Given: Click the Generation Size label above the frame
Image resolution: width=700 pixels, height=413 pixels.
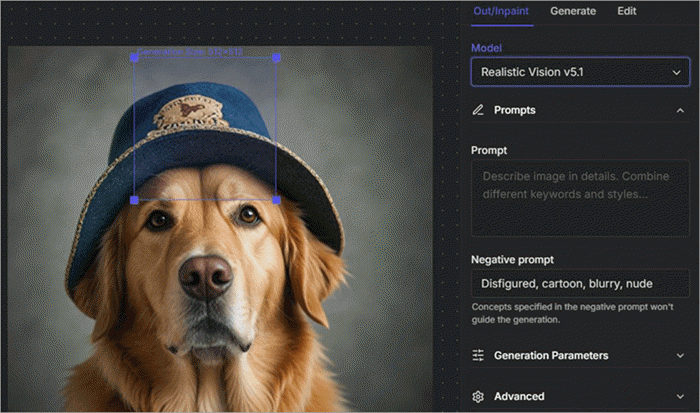Looking at the screenshot, I should coord(189,51).
